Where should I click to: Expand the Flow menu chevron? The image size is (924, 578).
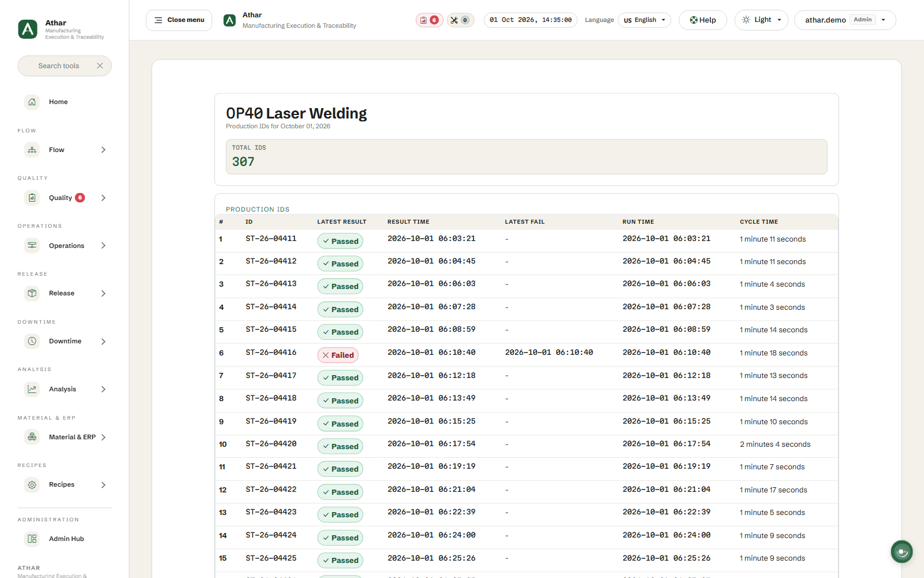[x=103, y=150]
